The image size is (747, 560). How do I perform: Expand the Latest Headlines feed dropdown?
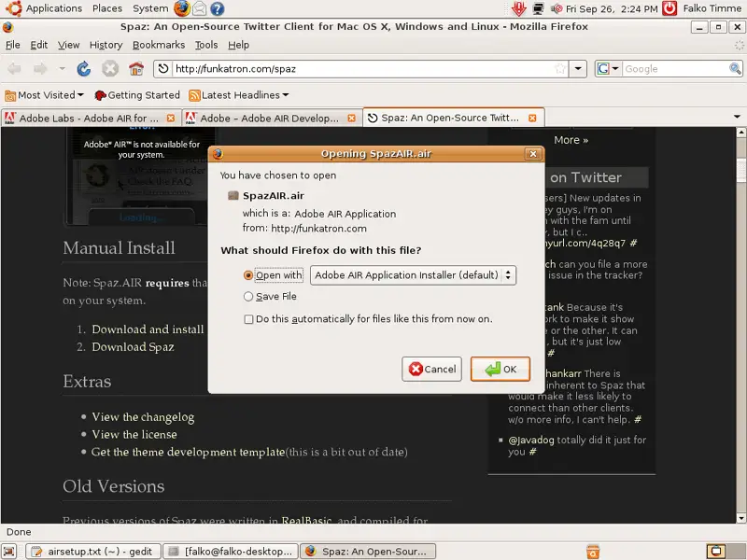(286, 95)
